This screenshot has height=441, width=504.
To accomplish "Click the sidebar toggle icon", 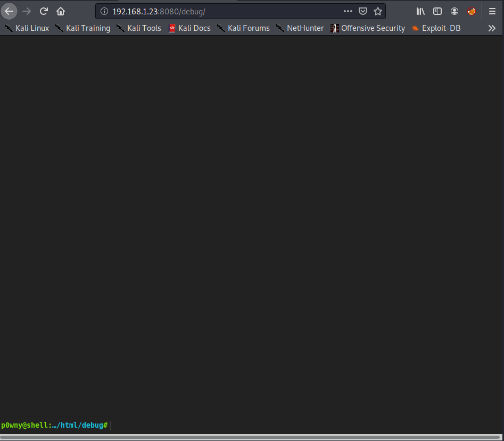I will coord(437,11).
